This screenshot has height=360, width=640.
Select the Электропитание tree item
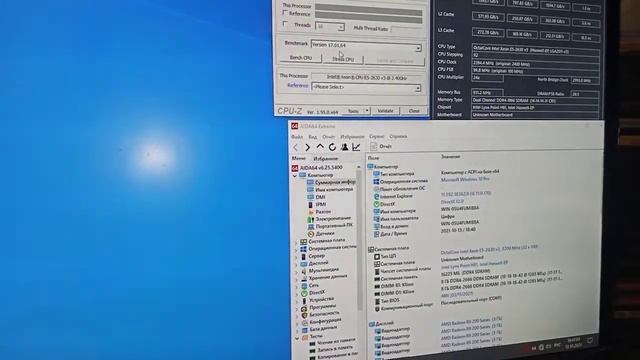329,219
